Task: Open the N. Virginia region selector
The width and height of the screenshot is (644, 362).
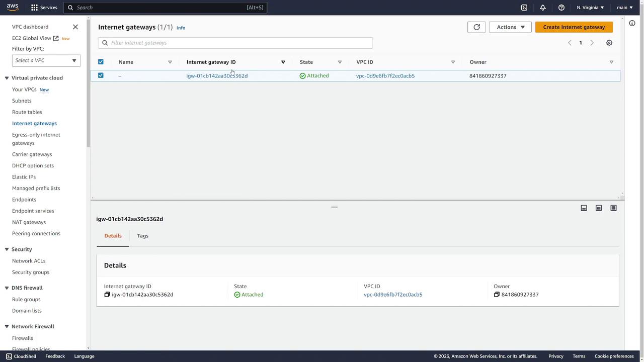Action: point(590,8)
